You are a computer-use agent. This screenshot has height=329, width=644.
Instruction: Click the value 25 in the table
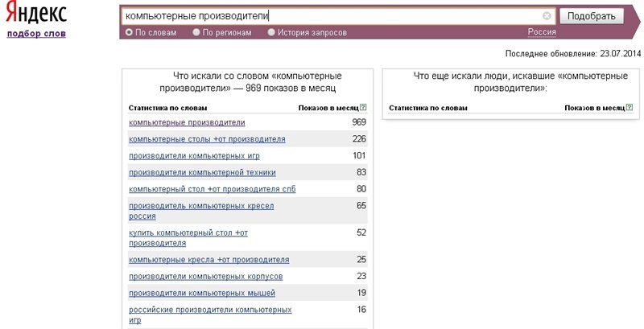[361, 260]
